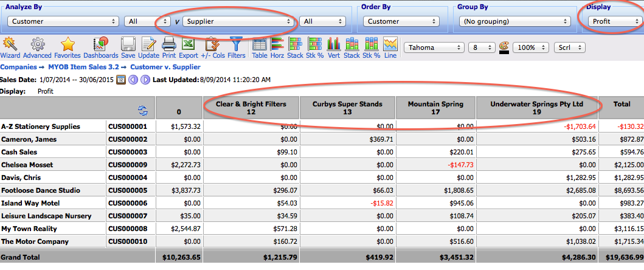The width and height of the screenshot is (644, 270).
Task: Open Favorites star
Action: click(68, 47)
